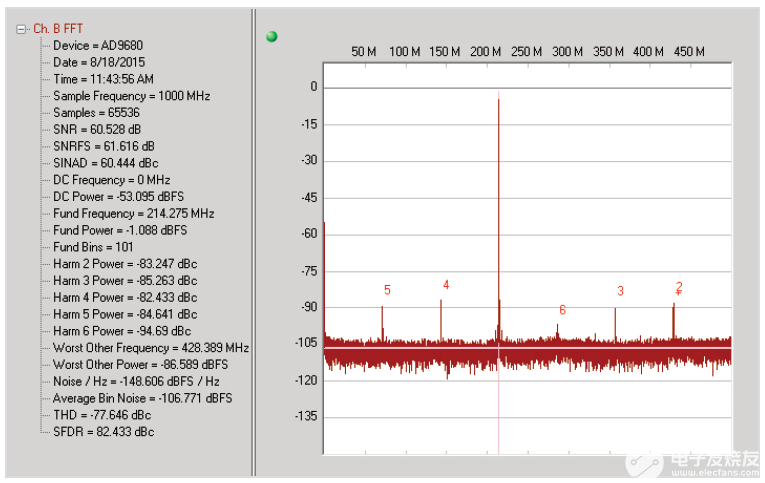Click the 250 M frequency axis label
The image size is (765, 483).
526,51
